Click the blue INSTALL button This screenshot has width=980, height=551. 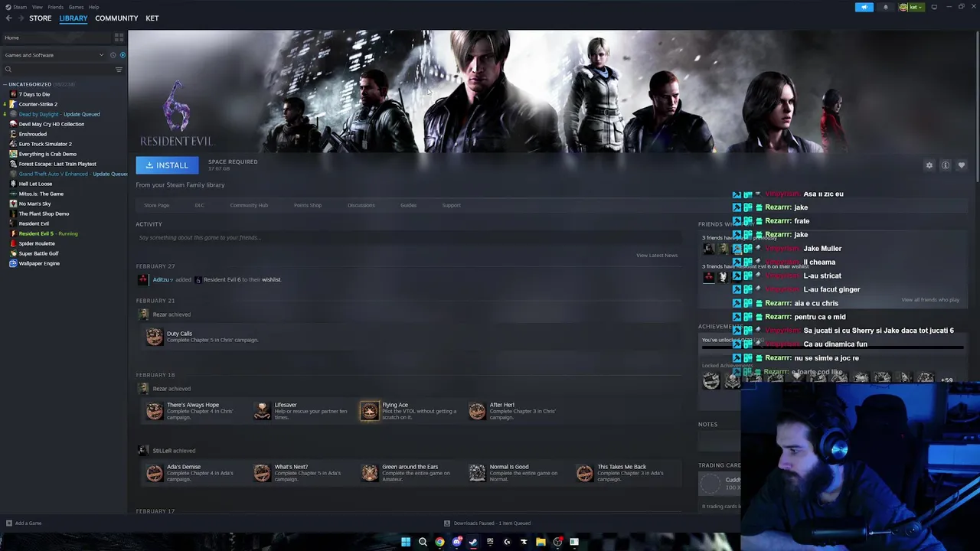[x=167, y=165]
